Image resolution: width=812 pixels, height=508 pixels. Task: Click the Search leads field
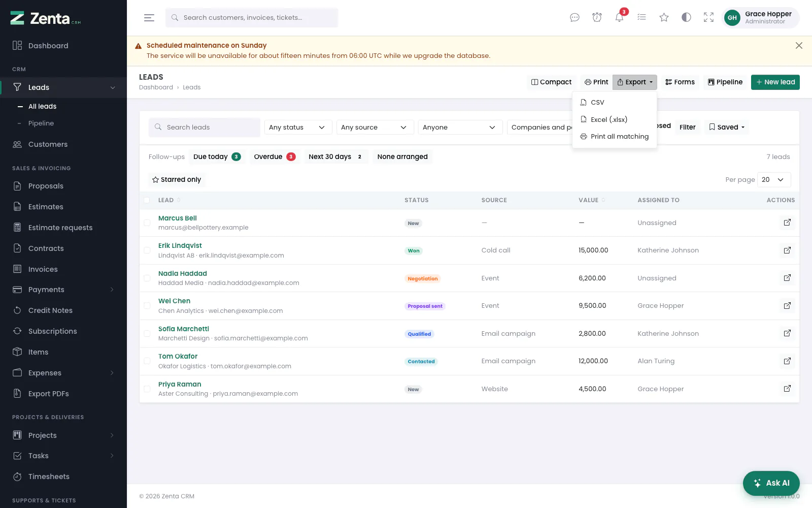tap(205, 128)
